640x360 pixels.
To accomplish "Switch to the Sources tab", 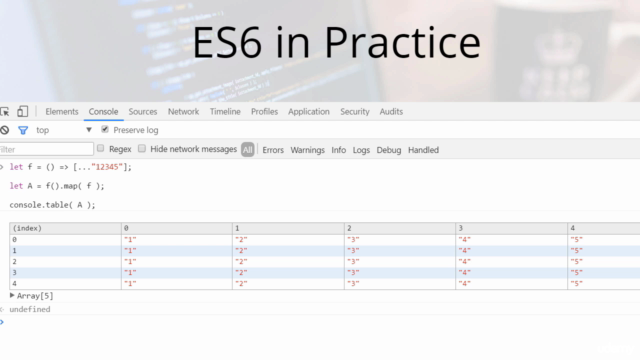I will pyautogui.click(x=142, y=112).
